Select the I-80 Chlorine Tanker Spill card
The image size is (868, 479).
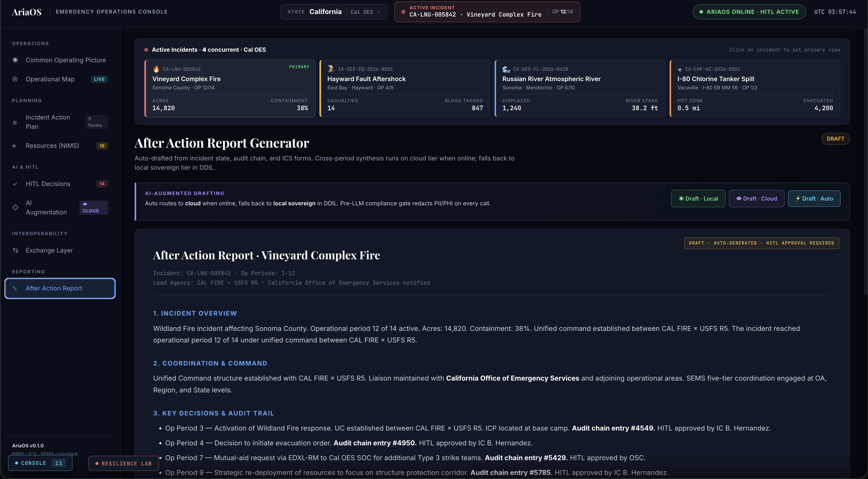755,89
